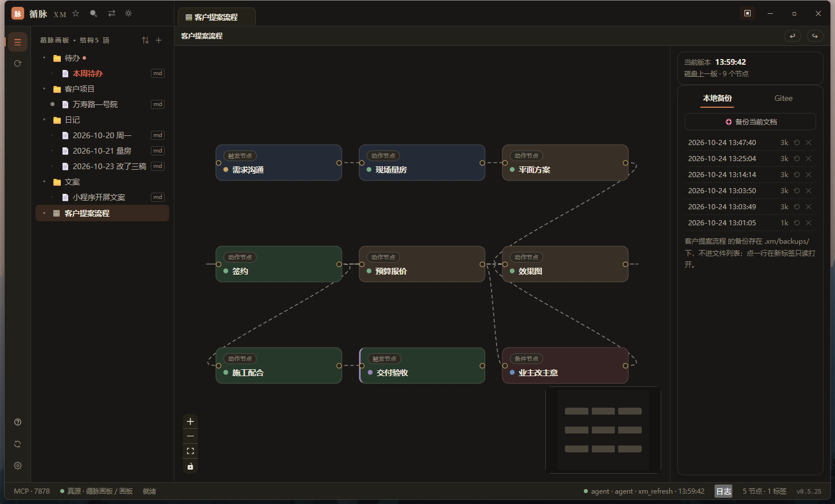Click the swap arrows icon in title bar

point(111,13)
